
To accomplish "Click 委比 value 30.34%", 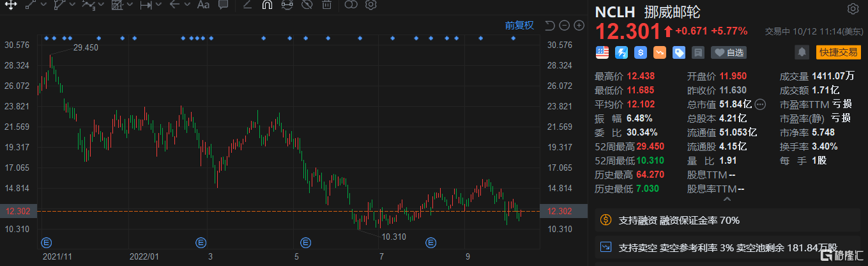I will [x=642, y=132].
